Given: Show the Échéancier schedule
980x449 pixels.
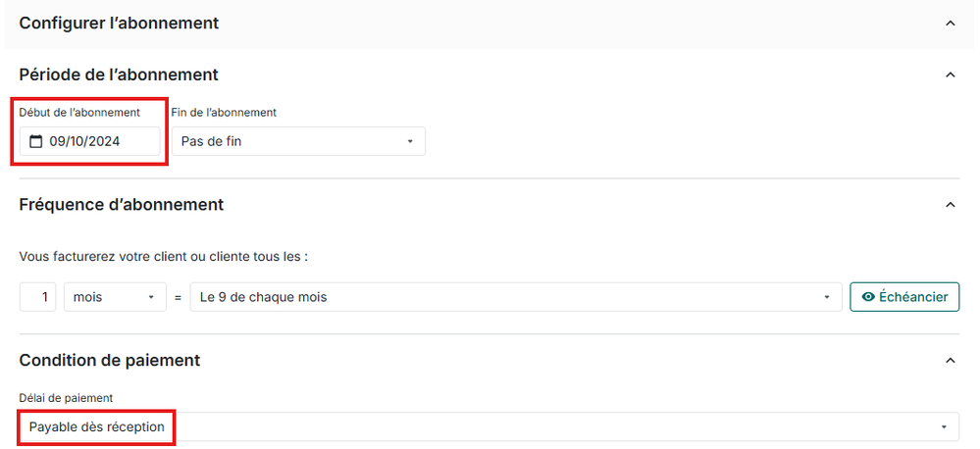Looking at the screenshot, I should point(904,297).
